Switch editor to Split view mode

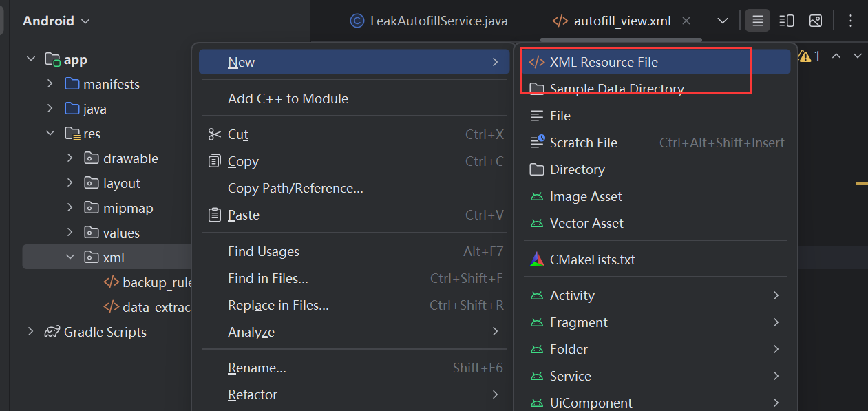pyautogui.click(x=787, y=21)
